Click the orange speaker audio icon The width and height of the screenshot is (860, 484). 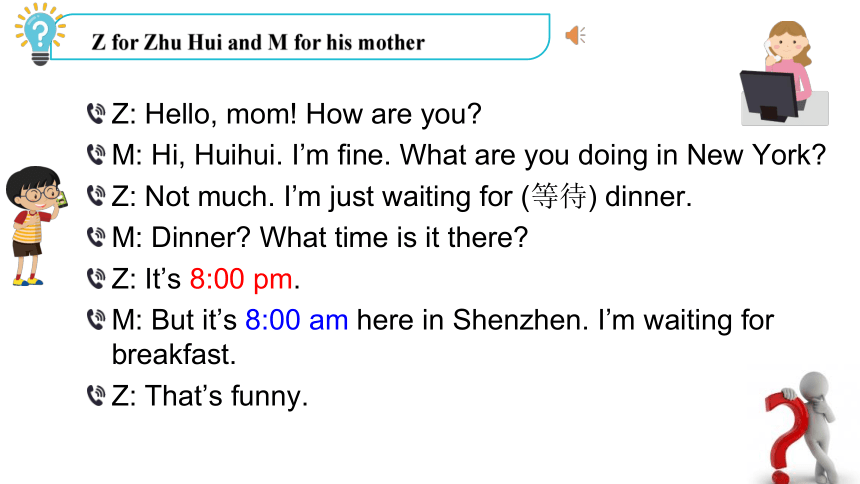click(x=575, y=36)
